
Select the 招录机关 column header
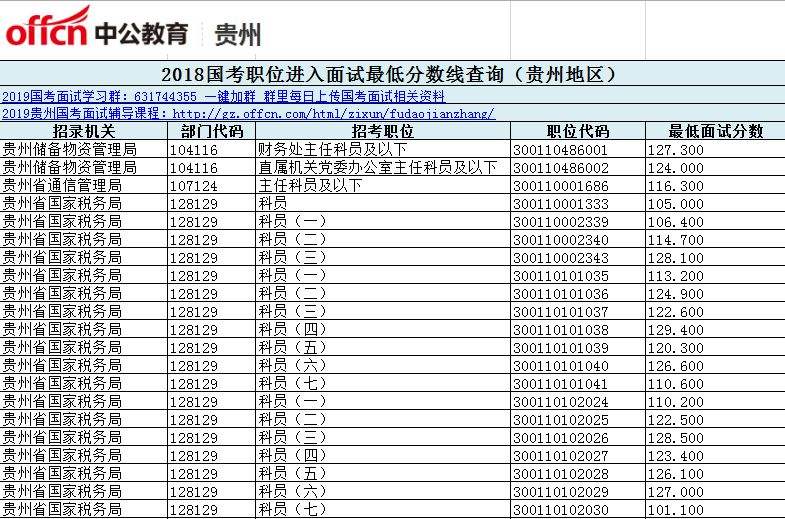[x=84, y=131]
